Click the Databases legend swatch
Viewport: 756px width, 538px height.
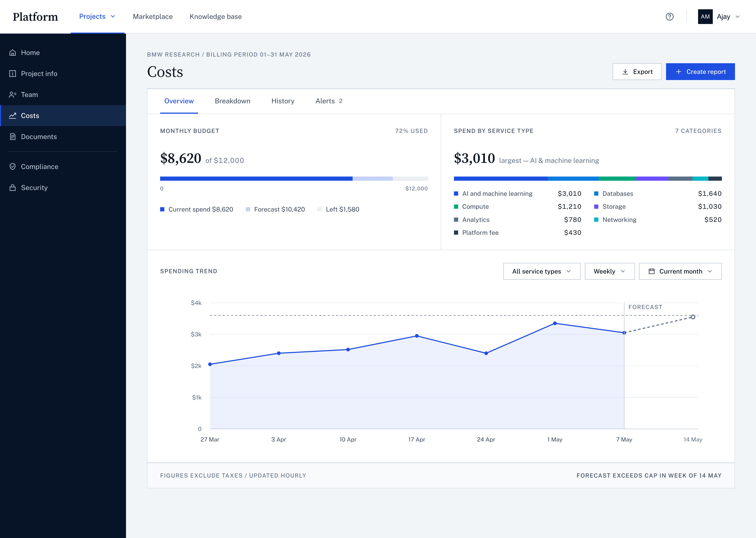[596, 194]
